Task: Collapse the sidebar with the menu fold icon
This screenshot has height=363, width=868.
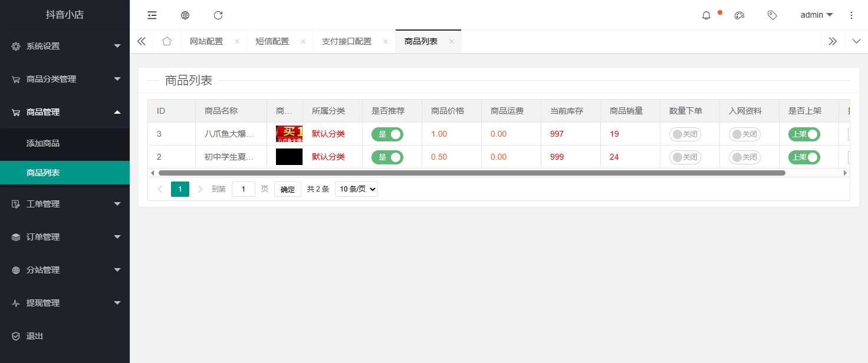Action: coord(152,15)
